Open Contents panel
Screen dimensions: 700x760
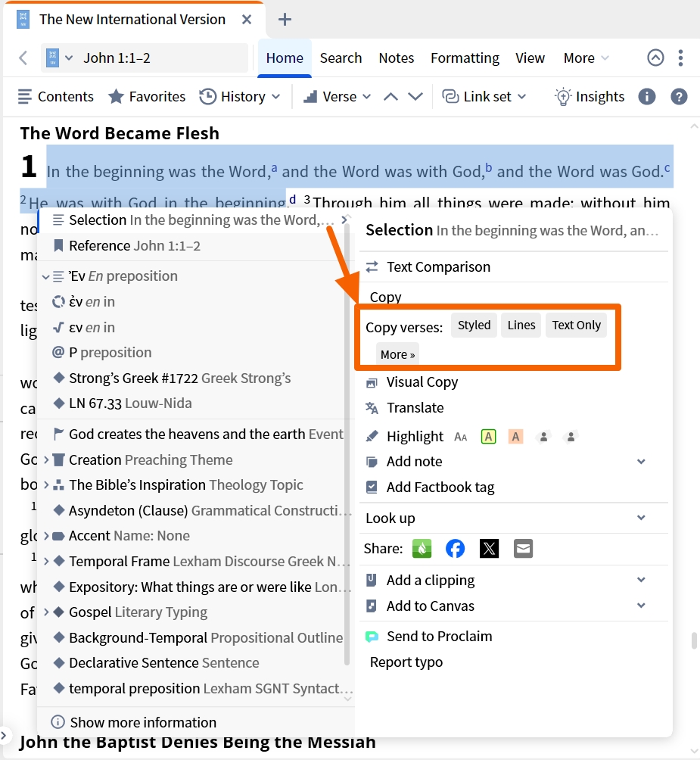coord(56,96)
